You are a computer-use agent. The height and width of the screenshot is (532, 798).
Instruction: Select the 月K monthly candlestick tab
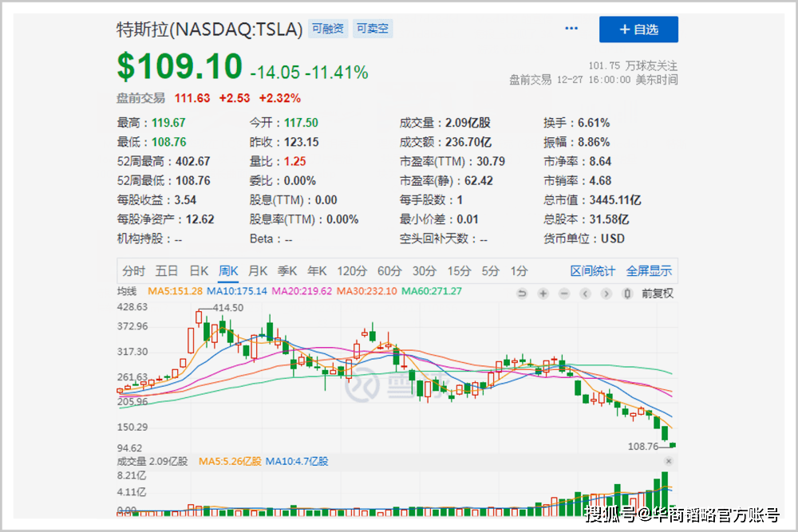[258, 271]
